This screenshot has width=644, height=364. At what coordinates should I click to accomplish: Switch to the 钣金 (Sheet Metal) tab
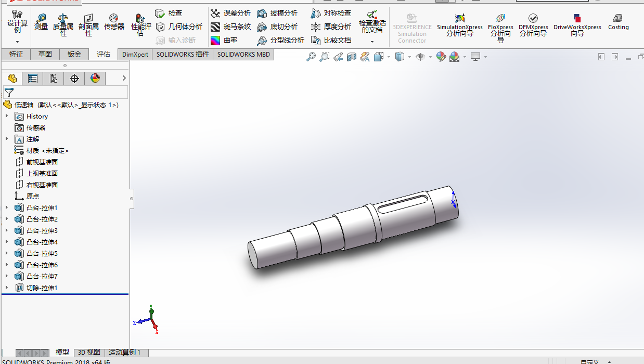[x=74, y=54]
